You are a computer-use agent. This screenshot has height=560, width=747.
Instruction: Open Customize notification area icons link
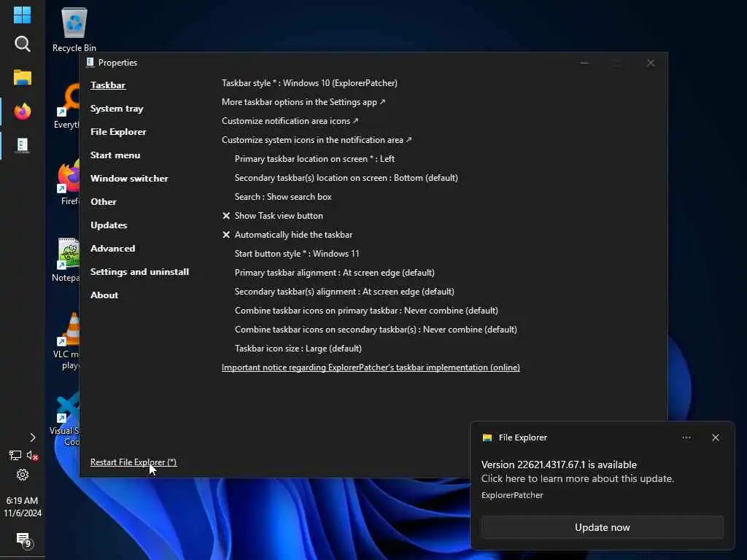(290, 121)
